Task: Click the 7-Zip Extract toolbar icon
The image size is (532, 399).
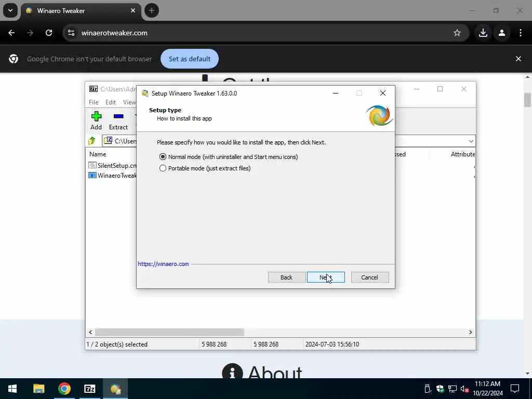Action: click(x=118, y=121)
